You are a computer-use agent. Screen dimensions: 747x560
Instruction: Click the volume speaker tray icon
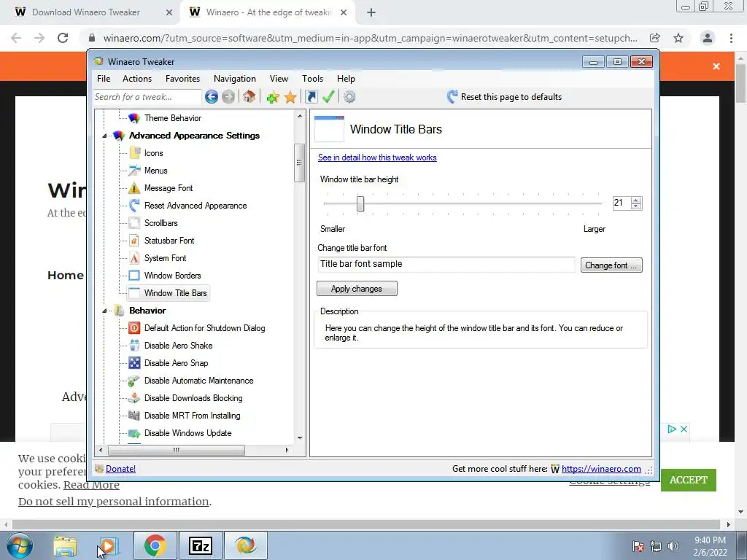[673, 546]
